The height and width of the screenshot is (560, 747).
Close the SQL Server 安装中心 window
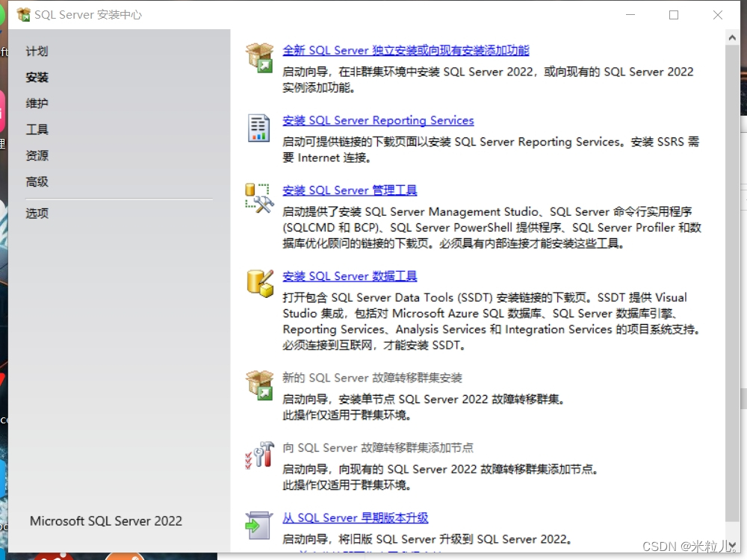(717, 15)
